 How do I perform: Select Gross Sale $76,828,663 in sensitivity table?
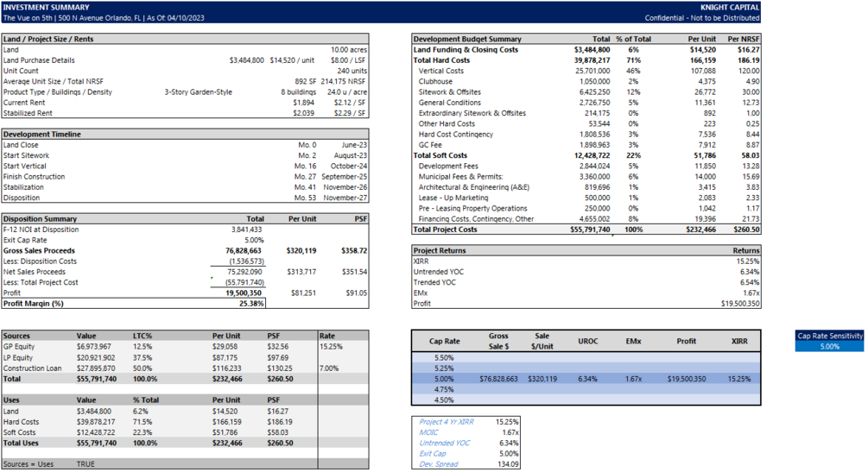pyautogui.click(x=498, y=379)
